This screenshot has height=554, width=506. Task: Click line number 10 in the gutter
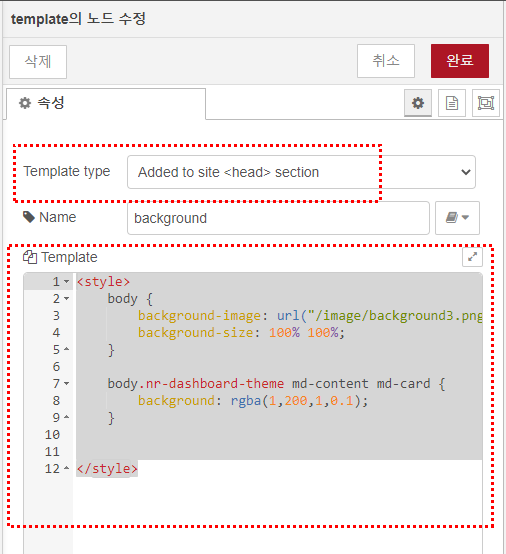[x=52, y=435]
